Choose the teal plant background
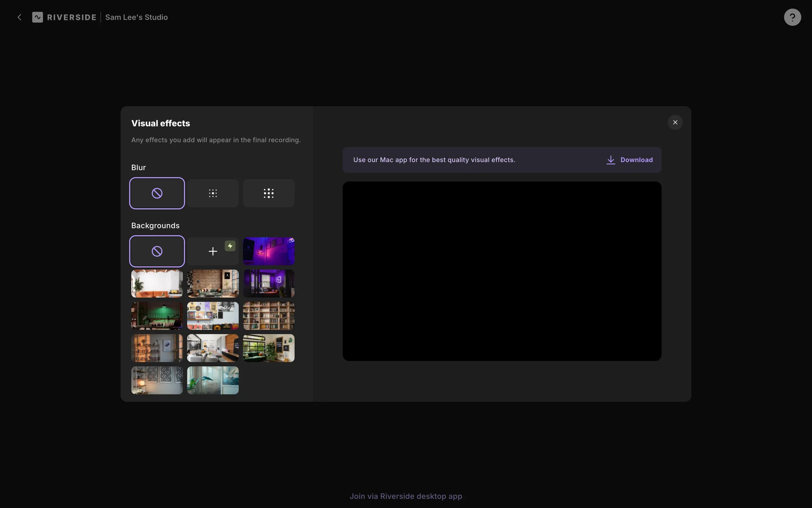The image size is (812, 508). (213, 380)
